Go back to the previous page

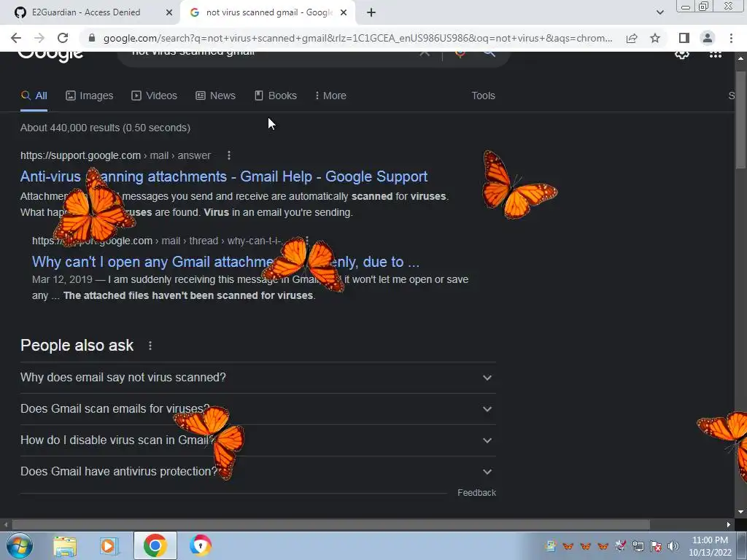tap(16, 38)
